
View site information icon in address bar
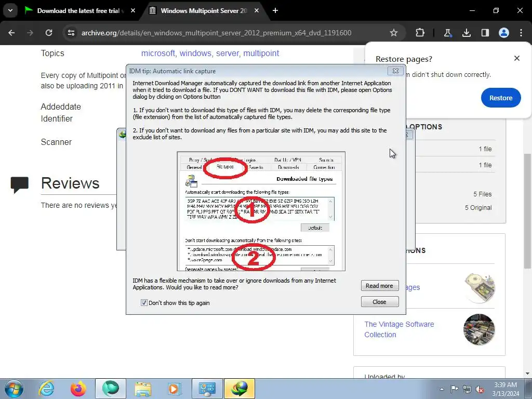click(x=71, y=33)
